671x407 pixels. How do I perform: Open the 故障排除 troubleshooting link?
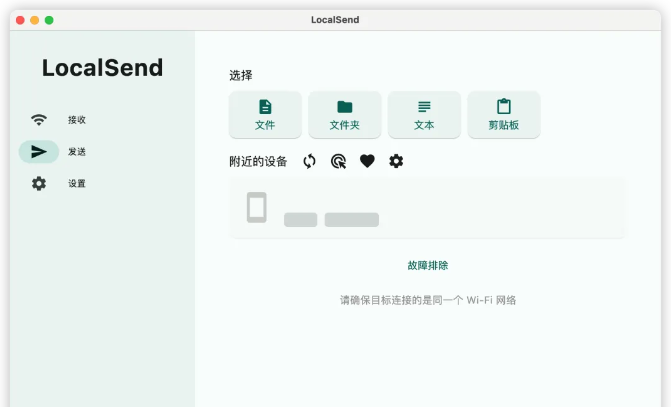click(427, 266)
